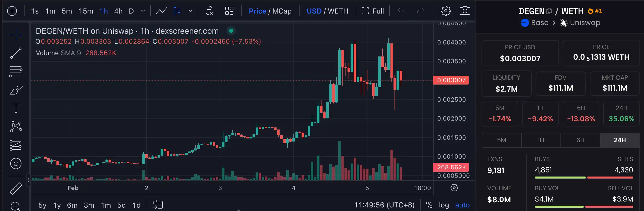Image resolution: width=644 pixels, height=211 pixels.
Task: Select the text annotation tool
Action: tap(16, 108)
